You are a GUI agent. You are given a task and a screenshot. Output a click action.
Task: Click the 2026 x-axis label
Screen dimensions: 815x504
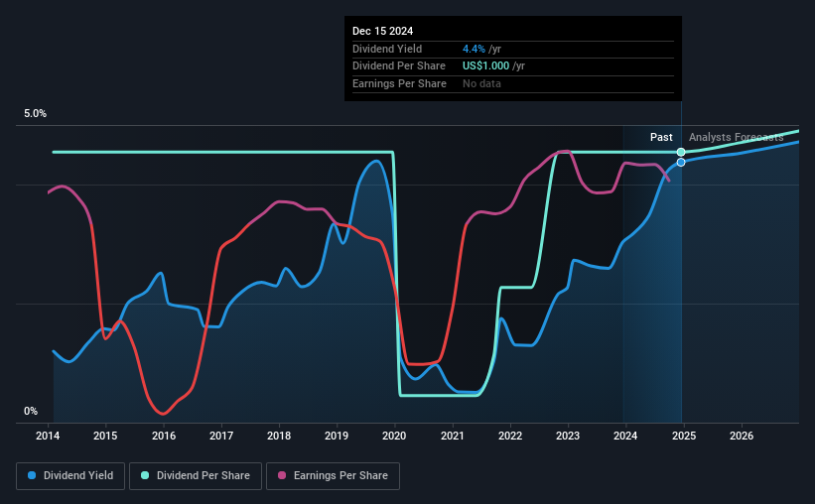point(742,436)
